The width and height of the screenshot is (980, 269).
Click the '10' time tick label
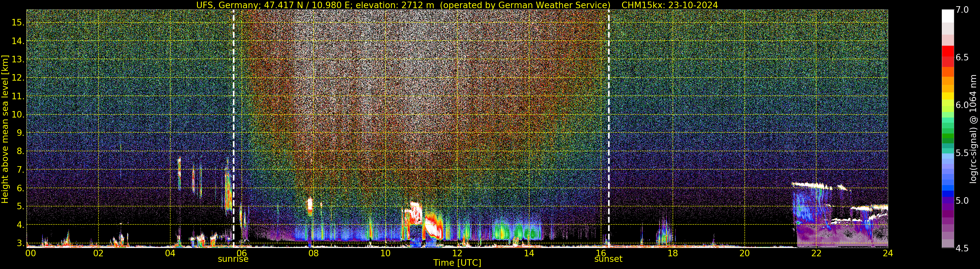(385, 253)
